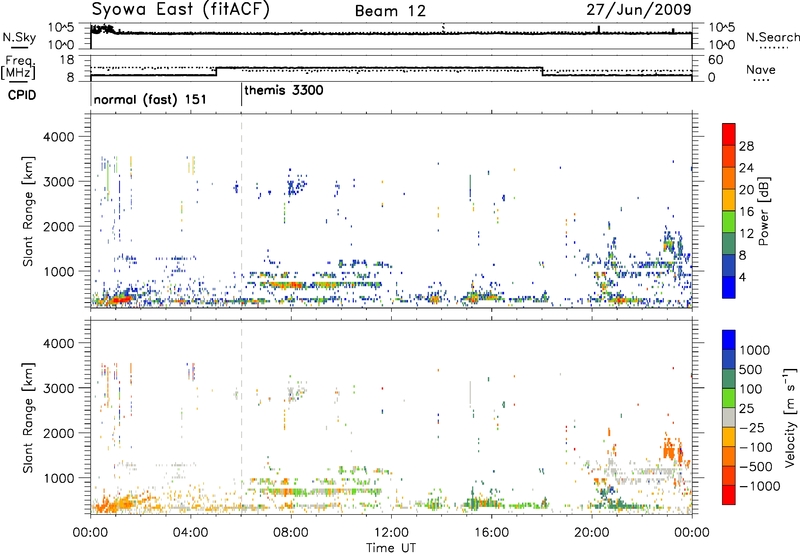Image resolution: width=800 pixels, height=554 pixels.
Task: Click the "60" Nave axis tick
Action: (x=715, y=60)
